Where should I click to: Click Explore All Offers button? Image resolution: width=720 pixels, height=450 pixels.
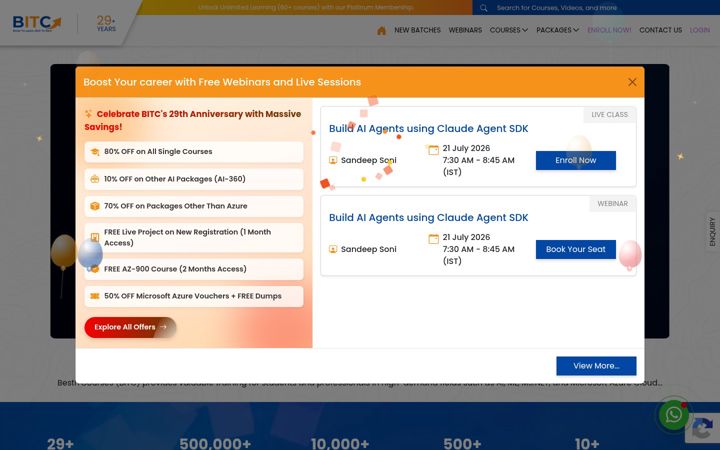tap(130, 327)
